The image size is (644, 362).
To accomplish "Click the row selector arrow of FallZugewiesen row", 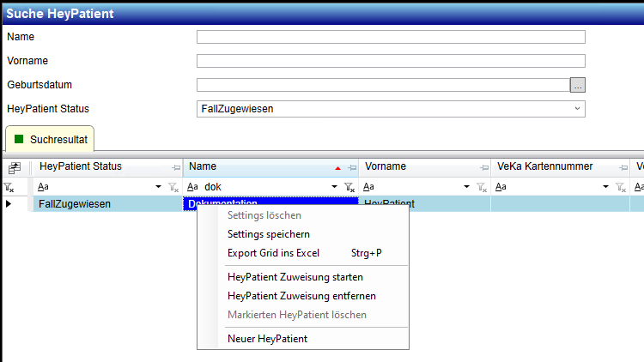I will (9, 203).
